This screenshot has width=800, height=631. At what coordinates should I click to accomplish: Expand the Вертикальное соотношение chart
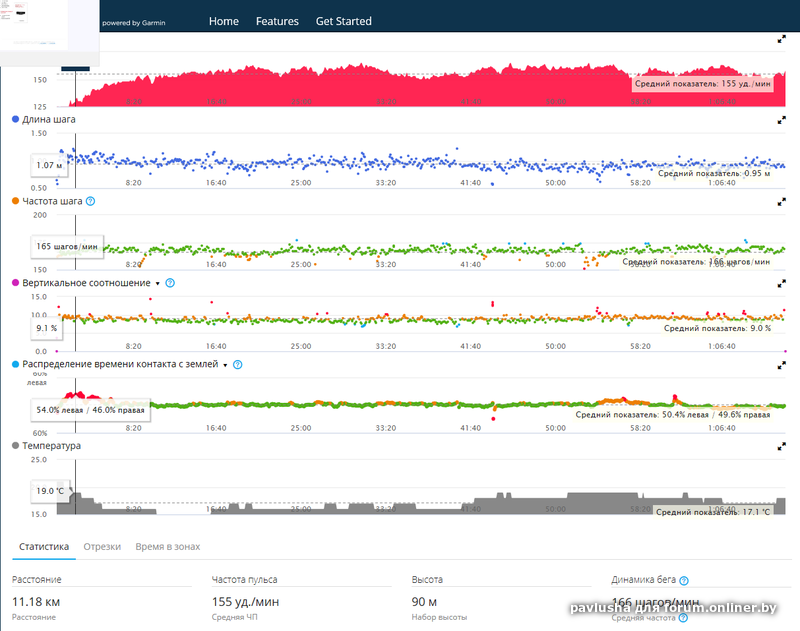point(781,283)
